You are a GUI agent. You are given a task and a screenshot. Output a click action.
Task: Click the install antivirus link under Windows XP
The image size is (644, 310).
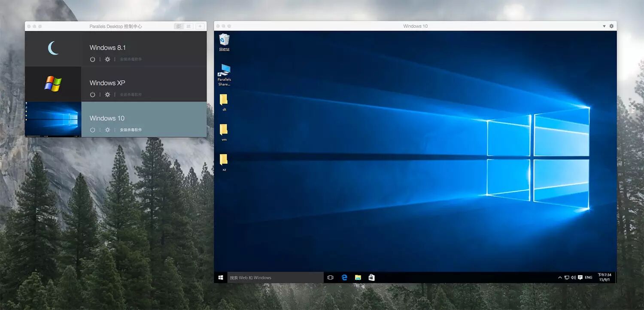131,95
